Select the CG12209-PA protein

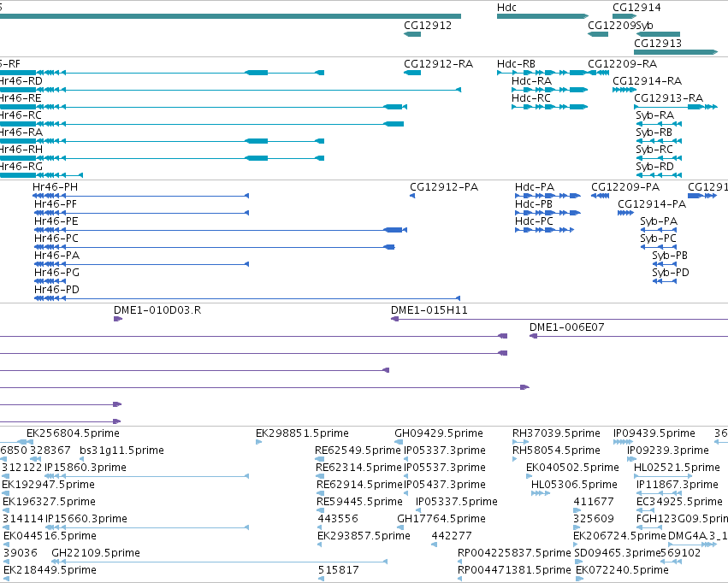coord(600,196)
